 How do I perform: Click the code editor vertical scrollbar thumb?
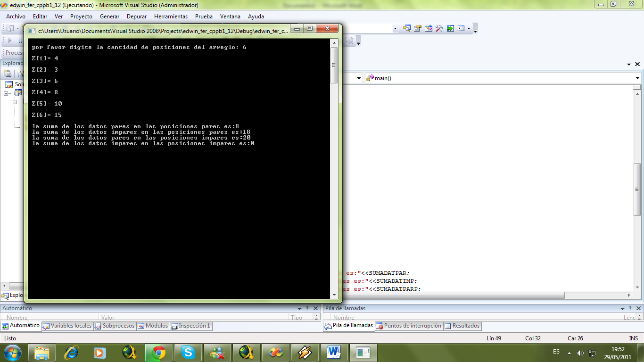click(x=637, y=189)
